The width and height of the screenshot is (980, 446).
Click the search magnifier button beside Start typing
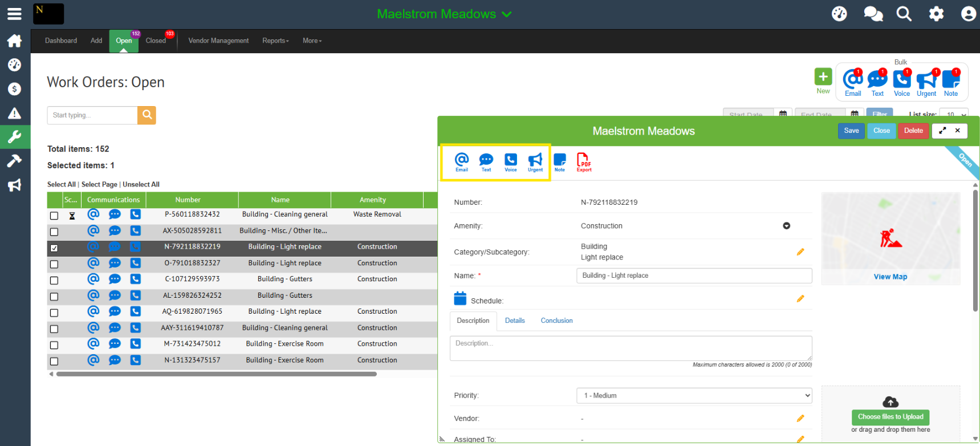pos(147,115)
